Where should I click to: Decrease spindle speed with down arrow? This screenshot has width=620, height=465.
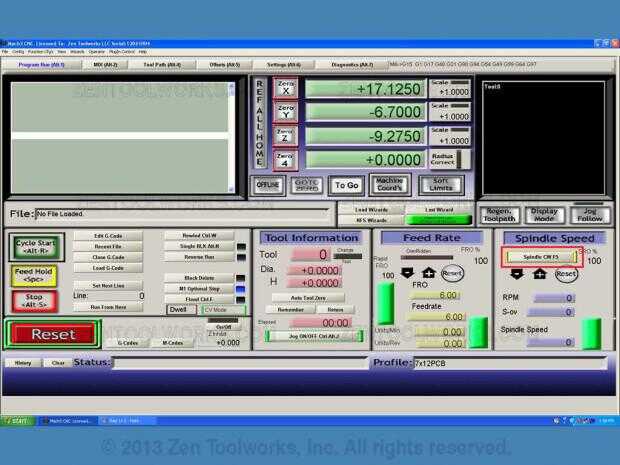pyautogui.click(x=517, y=274)
